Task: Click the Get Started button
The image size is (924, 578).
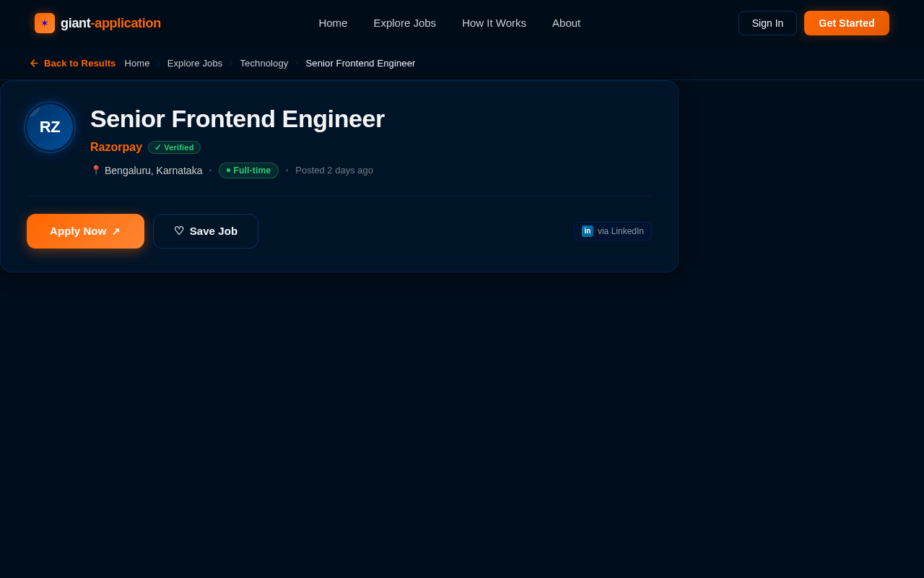Action: [847, 23]
